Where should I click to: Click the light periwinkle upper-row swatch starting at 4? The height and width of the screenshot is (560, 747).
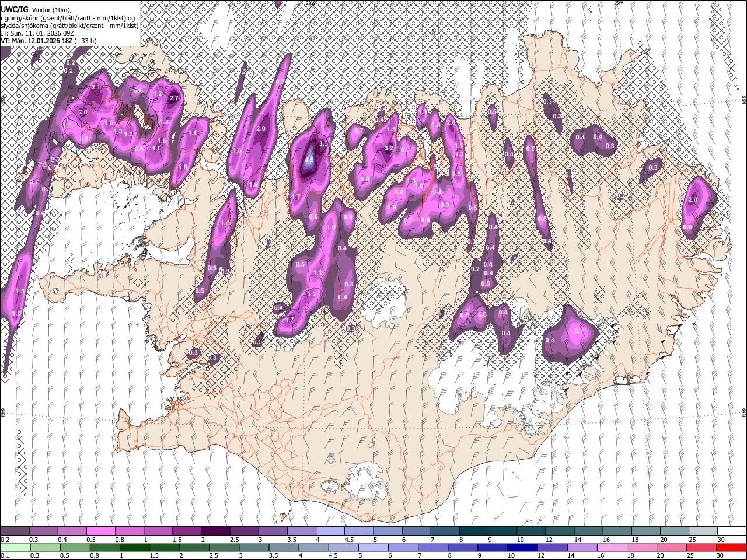tap(330, 531)
